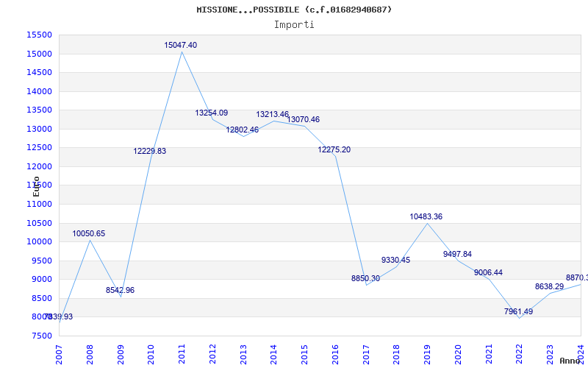The image size is (588, 368).
Task: Click the 2020 x-axis year label
Action: tap(458, 355)
